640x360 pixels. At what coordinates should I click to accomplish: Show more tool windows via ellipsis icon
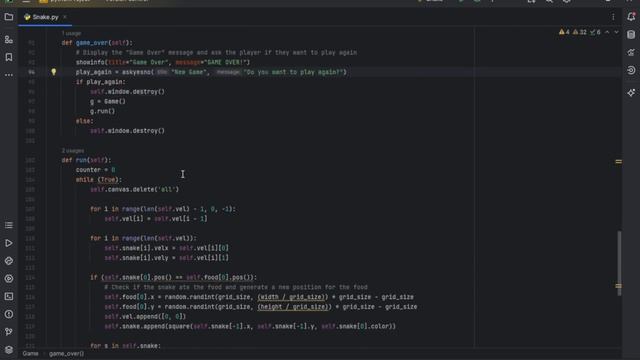click(x=9, y=75)
